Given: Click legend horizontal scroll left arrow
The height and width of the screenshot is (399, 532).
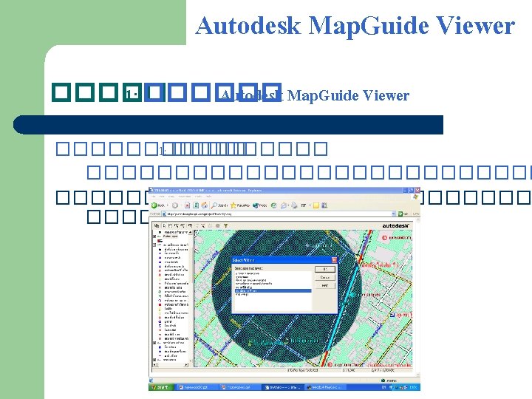Looking at the screenshot, I should (x=154, y=365).
